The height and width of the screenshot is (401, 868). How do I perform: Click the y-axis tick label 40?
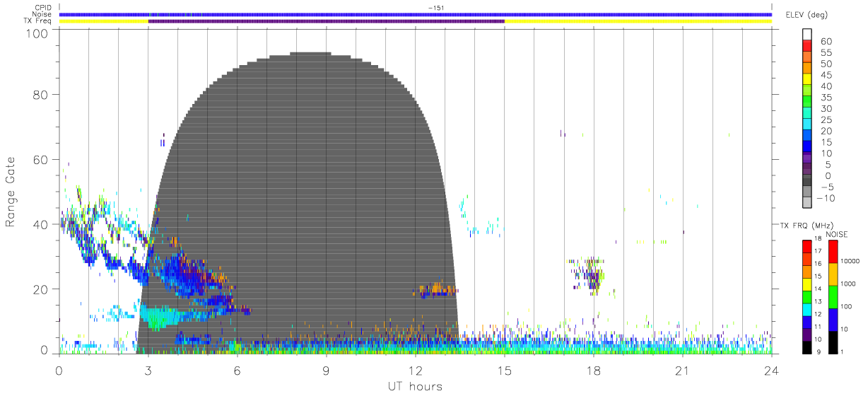[x=42, y=224]
